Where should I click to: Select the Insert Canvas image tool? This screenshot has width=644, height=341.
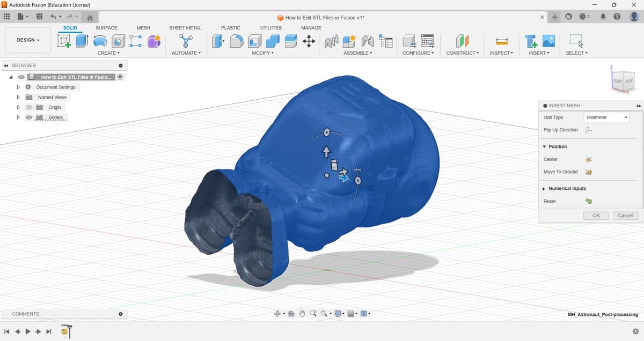point(548,41)
